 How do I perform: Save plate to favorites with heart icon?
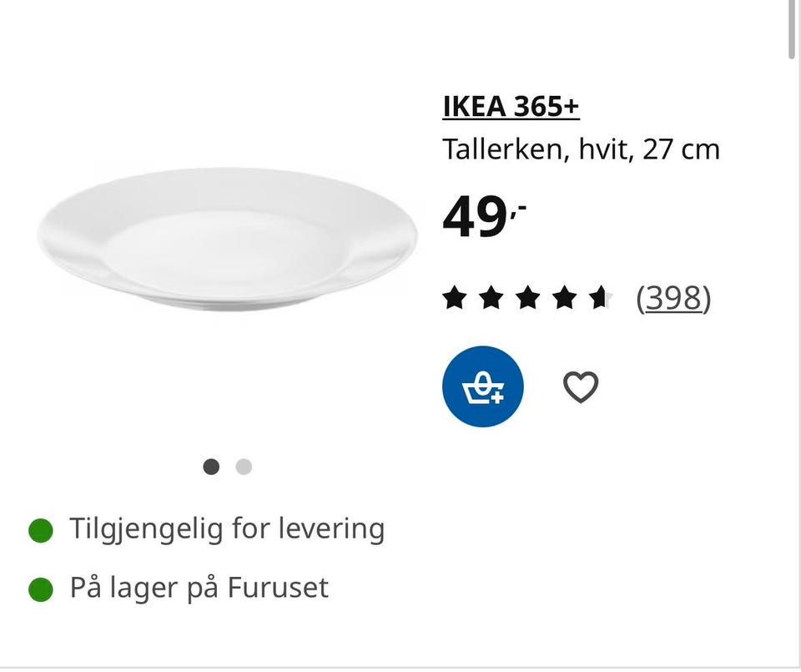click(x=581, y=387)
